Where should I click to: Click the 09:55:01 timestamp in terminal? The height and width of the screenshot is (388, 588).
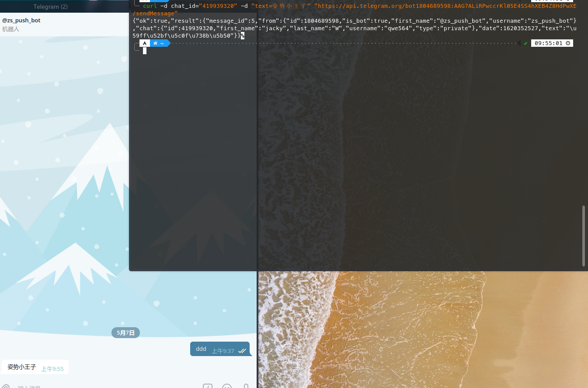(549, 43)
